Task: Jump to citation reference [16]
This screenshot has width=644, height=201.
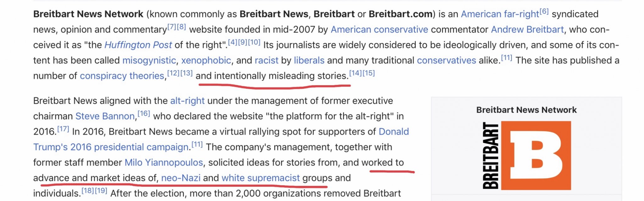Action: click(x=144, y=114)
